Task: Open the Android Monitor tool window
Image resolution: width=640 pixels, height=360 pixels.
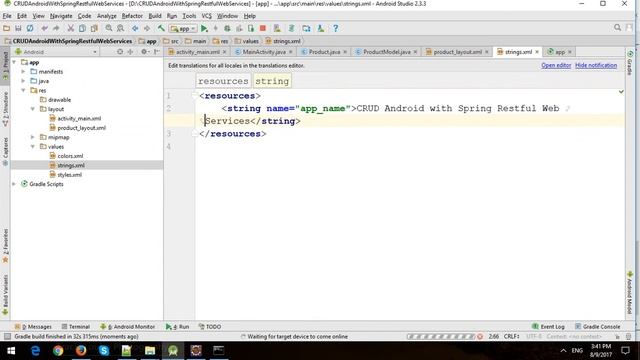Action: (127, 327)
